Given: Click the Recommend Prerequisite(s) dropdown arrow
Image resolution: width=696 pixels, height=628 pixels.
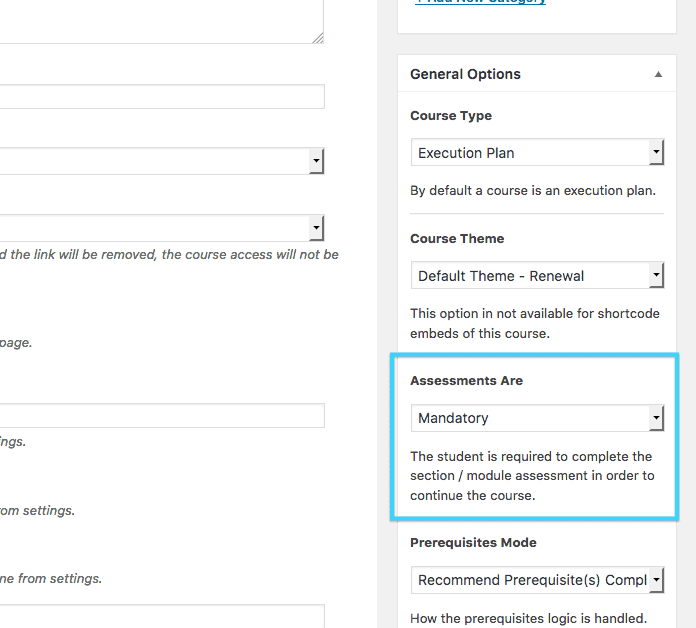Looking at the screenshot, I should (656, 580).
